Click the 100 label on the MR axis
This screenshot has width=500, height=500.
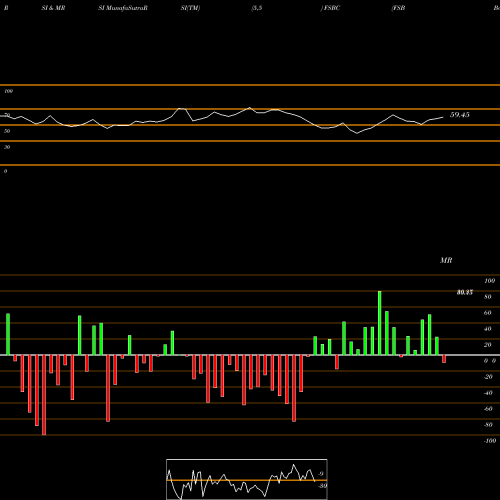tap(490, 281)
